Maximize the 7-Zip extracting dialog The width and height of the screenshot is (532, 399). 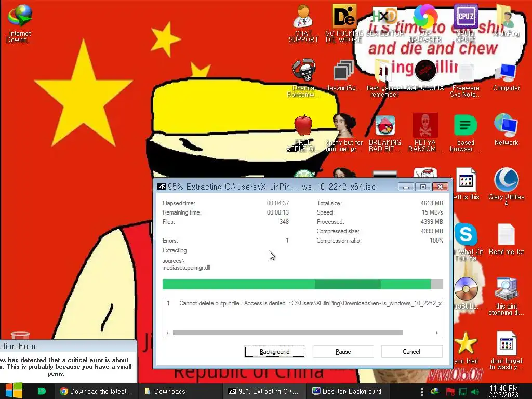click(423, 187)
